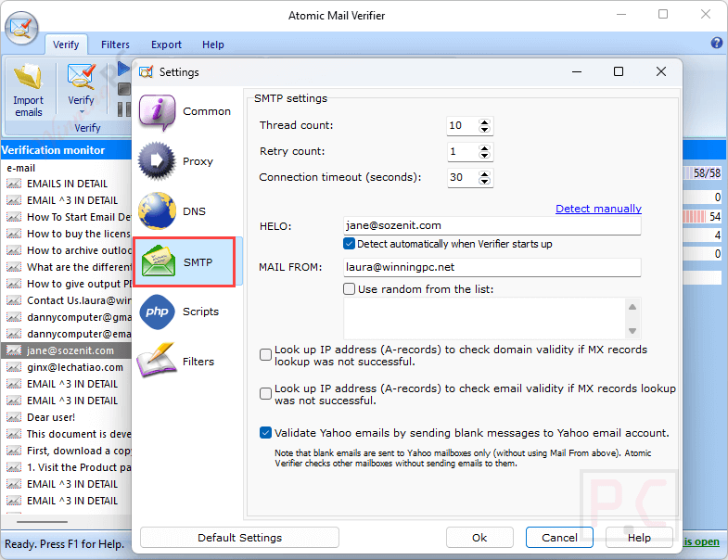
Task: Open the Filters notebook icon in Settings
Action: coord(157,361)
